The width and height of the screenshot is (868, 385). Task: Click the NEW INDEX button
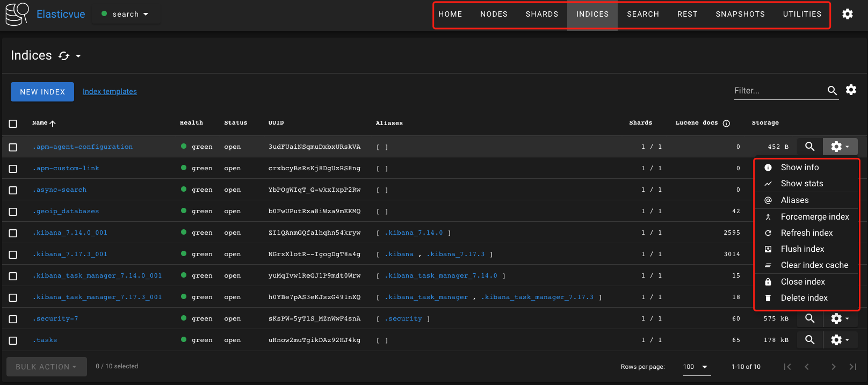click(42, 92)
